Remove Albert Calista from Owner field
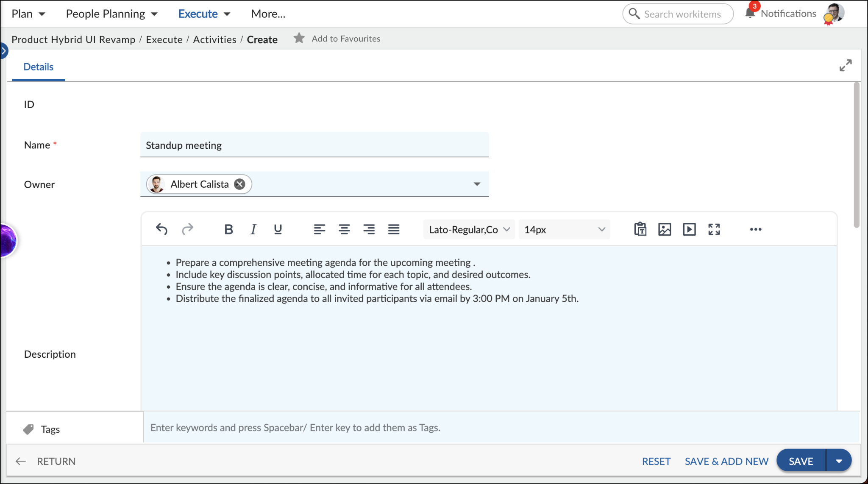The width and height of the screenshot is (868, 484). pyautogui.click(x=239, y=184)
